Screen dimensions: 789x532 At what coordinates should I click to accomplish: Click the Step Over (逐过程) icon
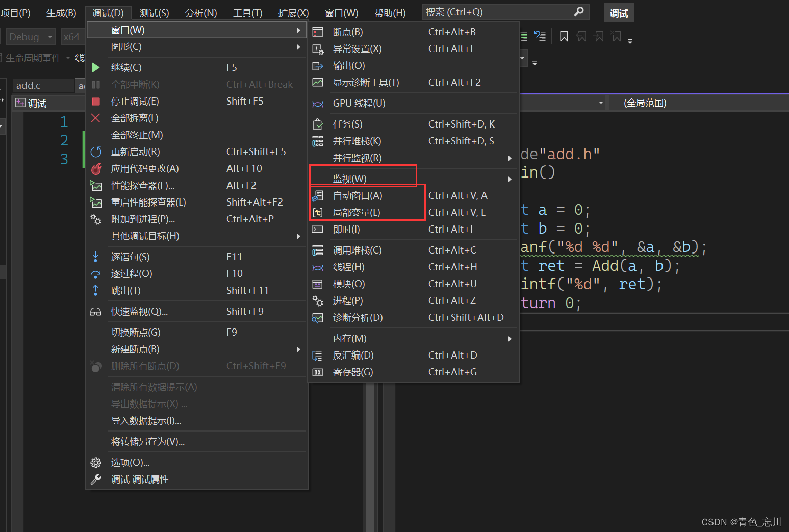click(95, 274)
